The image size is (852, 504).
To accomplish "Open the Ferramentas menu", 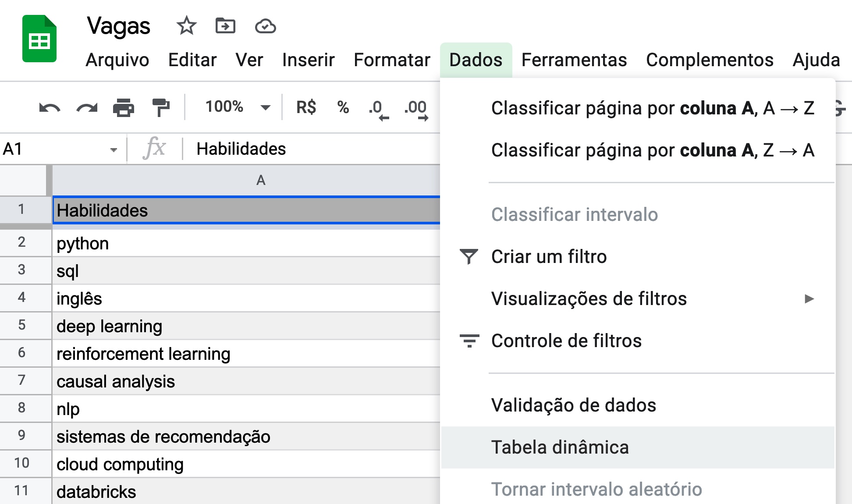I will tap(574, 60).
